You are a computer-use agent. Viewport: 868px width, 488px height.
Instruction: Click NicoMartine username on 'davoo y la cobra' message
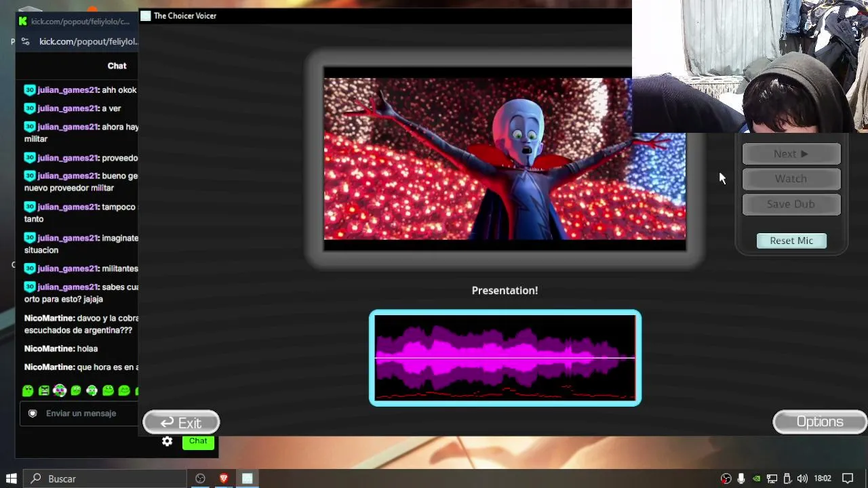pos(49,318)
